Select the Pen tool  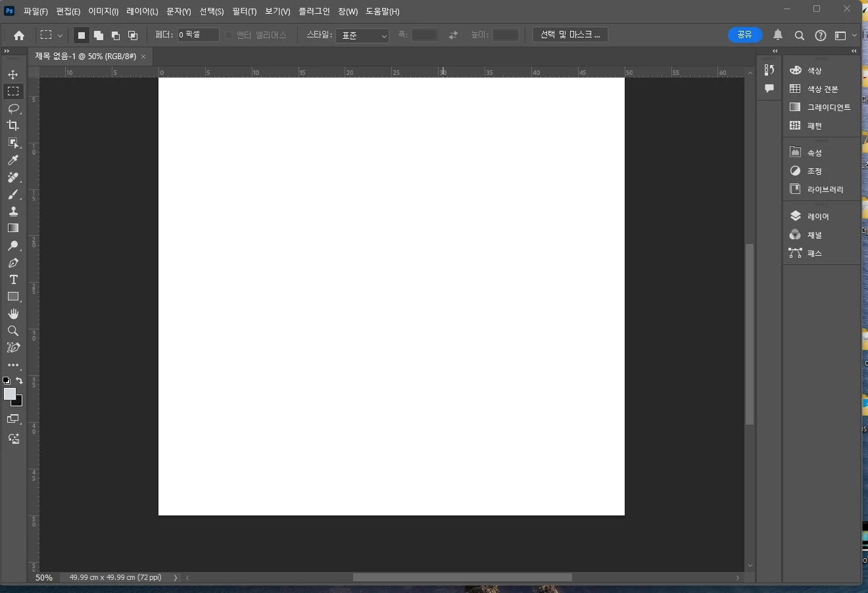pos(13,263)
